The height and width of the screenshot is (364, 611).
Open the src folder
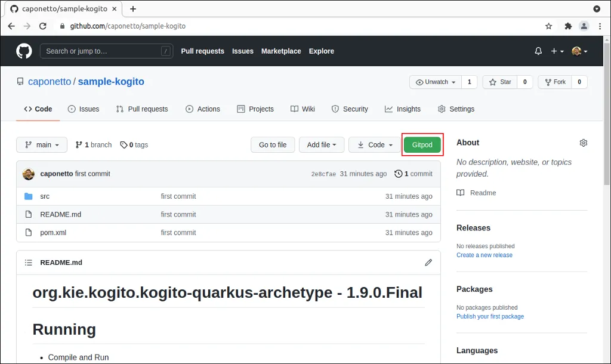click(x=45, y=196)
